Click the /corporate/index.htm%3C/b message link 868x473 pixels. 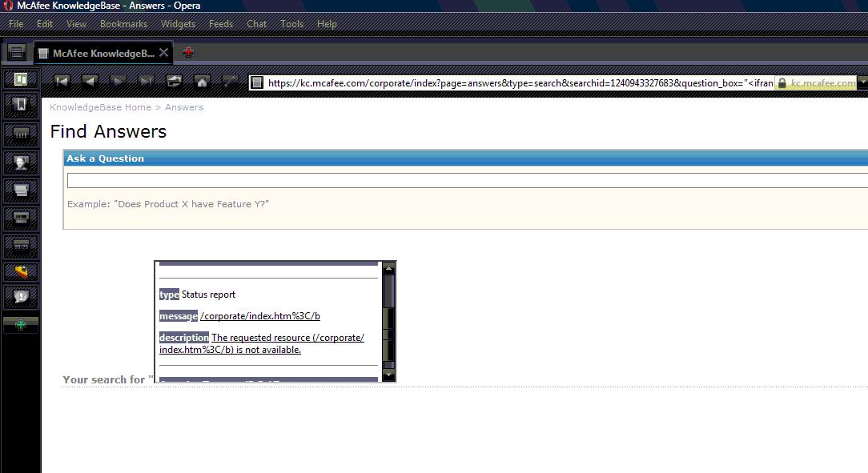(260, 316)
